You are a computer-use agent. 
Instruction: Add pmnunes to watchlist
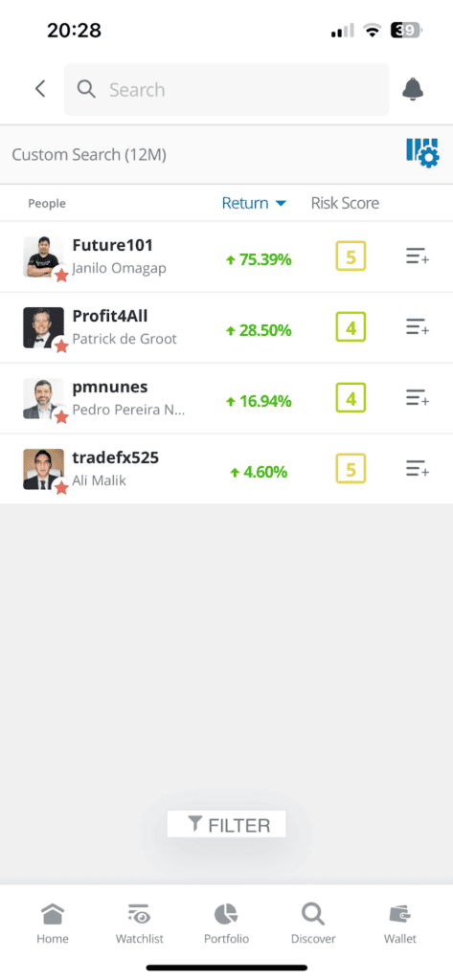click(x=418, y=397)
